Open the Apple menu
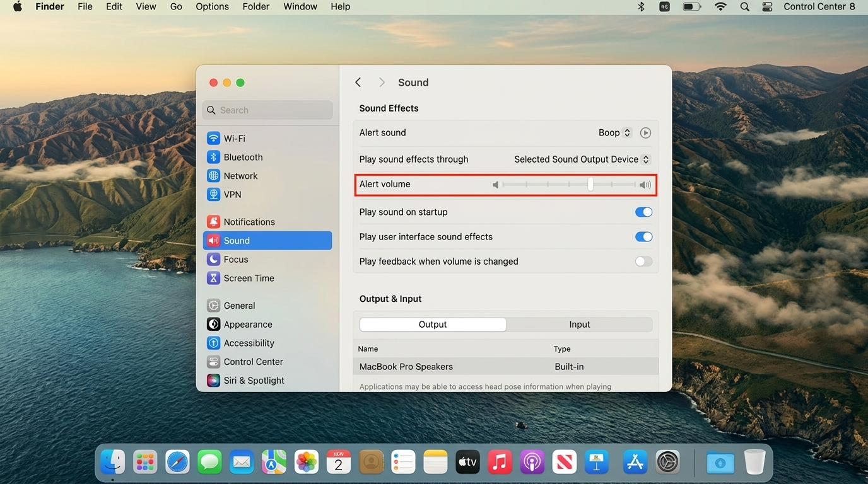 coord(18,6)
